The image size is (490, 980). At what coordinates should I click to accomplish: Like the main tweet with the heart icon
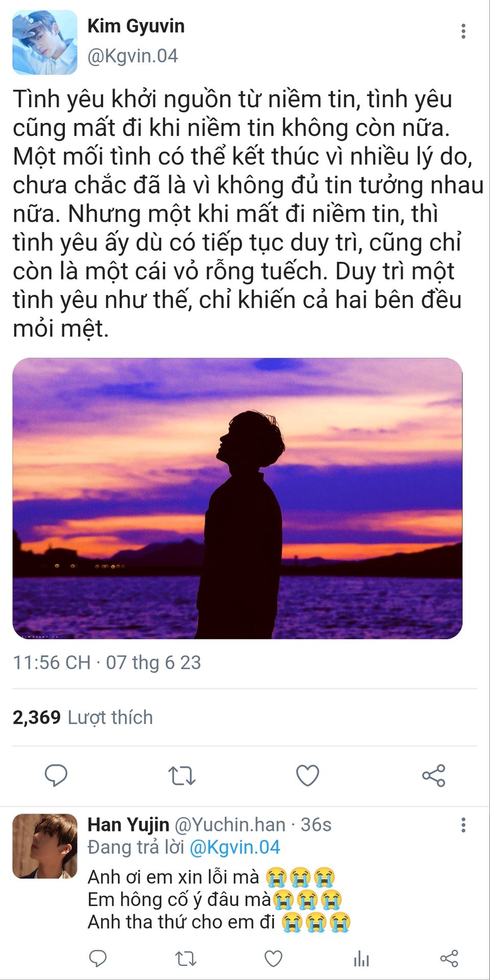coord(308,775)
